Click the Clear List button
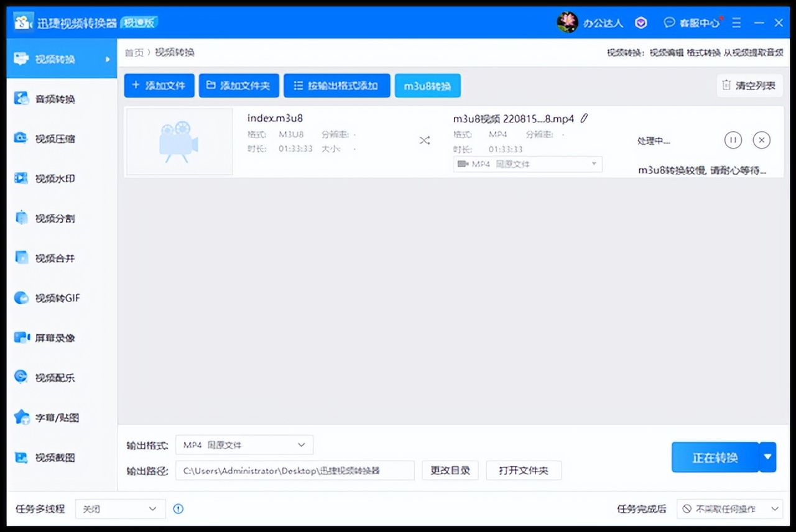The height and width of the screenshot is (532, 796). click(x=749, y=85)
